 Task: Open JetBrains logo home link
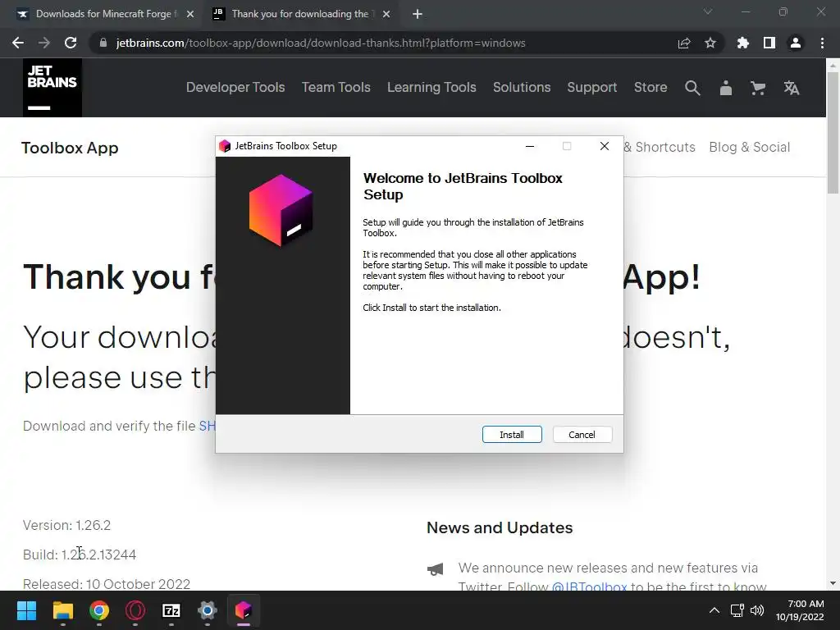click(52, 88)
